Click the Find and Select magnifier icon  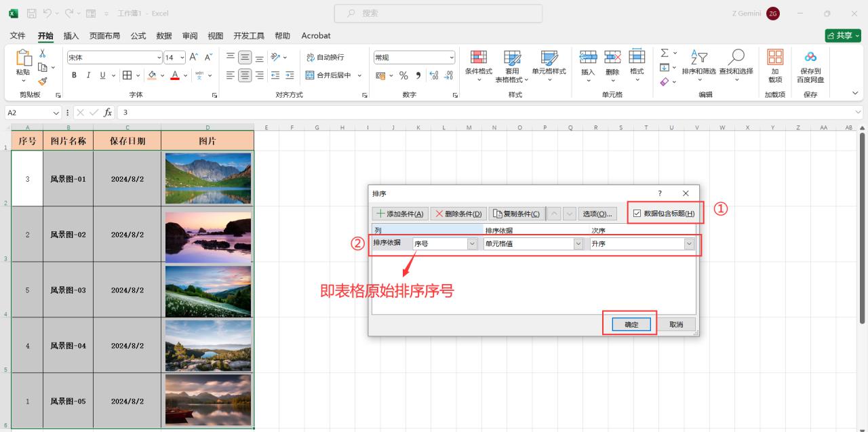coord(736,57)
